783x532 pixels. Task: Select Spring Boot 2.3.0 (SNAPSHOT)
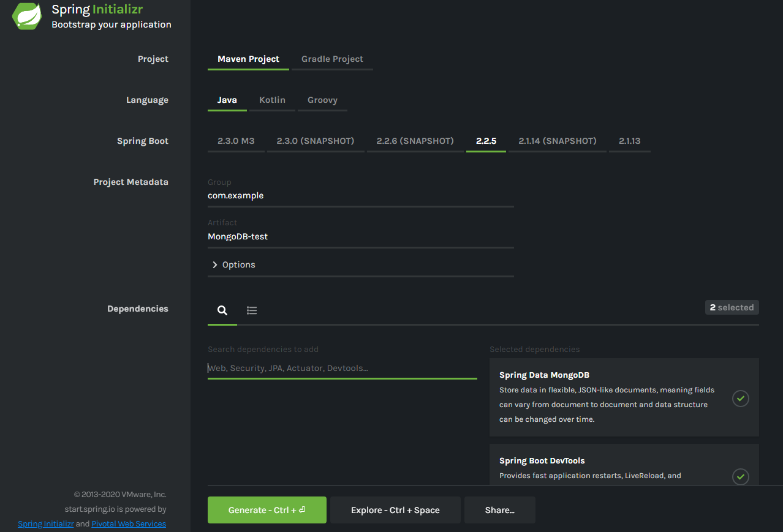point(316,141)
